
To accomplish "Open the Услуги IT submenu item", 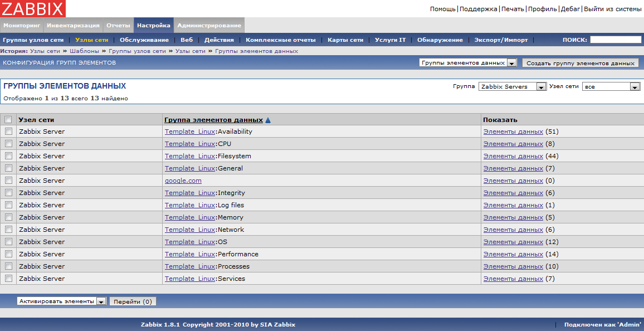I will 390,40.
